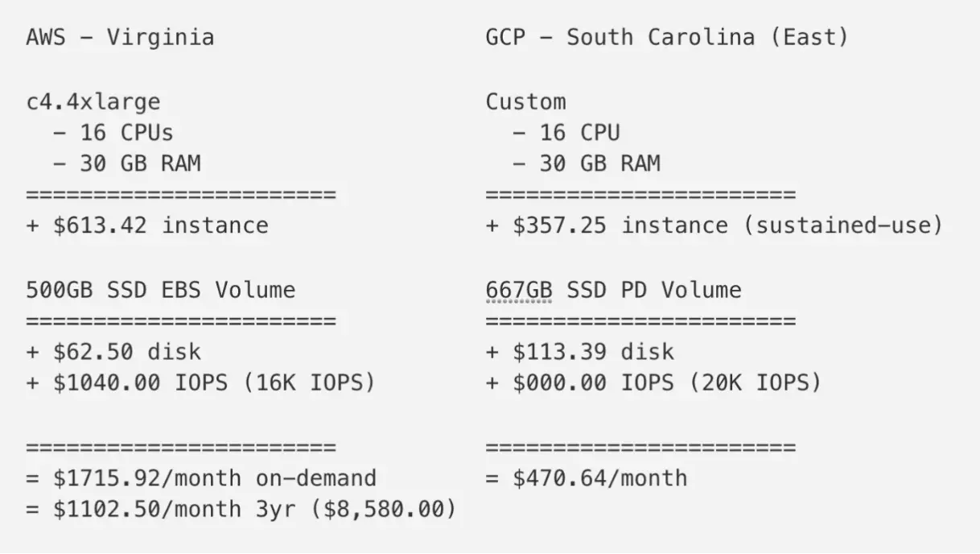
Task: Click '16 CPU' under Custom
Action: pyautogui.click(x=579, y=132)
